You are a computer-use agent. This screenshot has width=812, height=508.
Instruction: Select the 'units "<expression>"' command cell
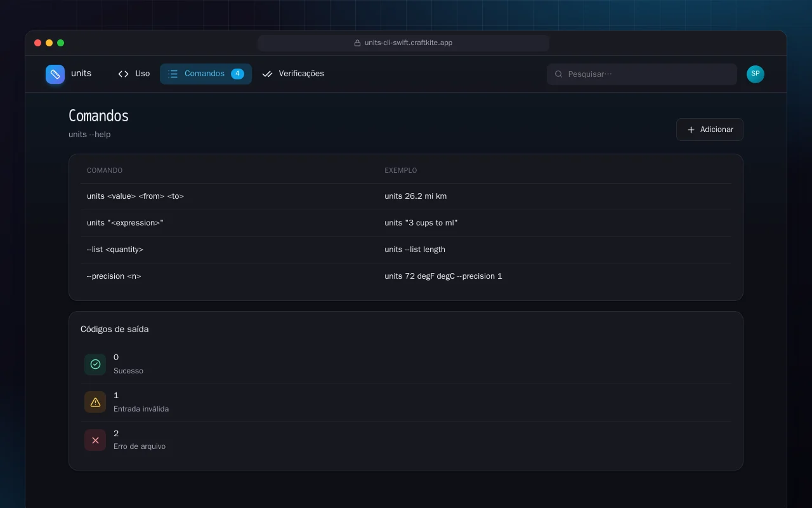pyautogui.click(x=125, y=223)
